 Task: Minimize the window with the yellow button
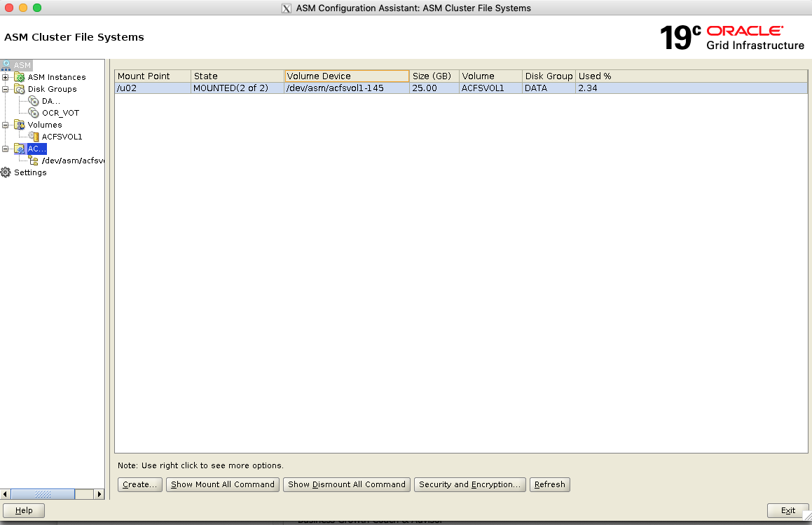click(x=23, y=8)
